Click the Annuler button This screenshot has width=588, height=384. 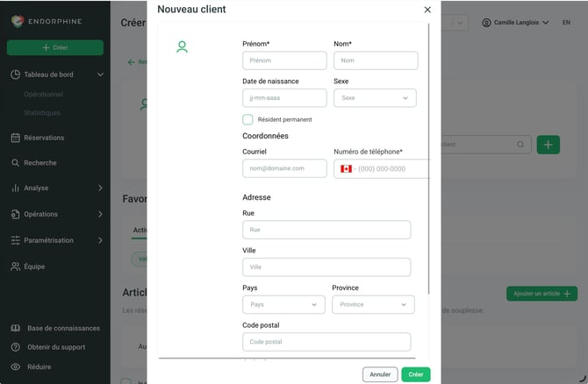click(380, 374)
